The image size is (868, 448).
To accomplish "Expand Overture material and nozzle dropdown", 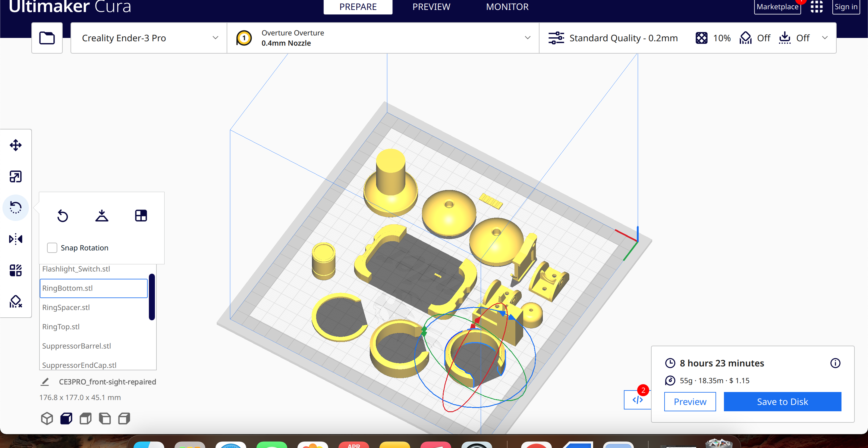I will (x=383, y=38).
